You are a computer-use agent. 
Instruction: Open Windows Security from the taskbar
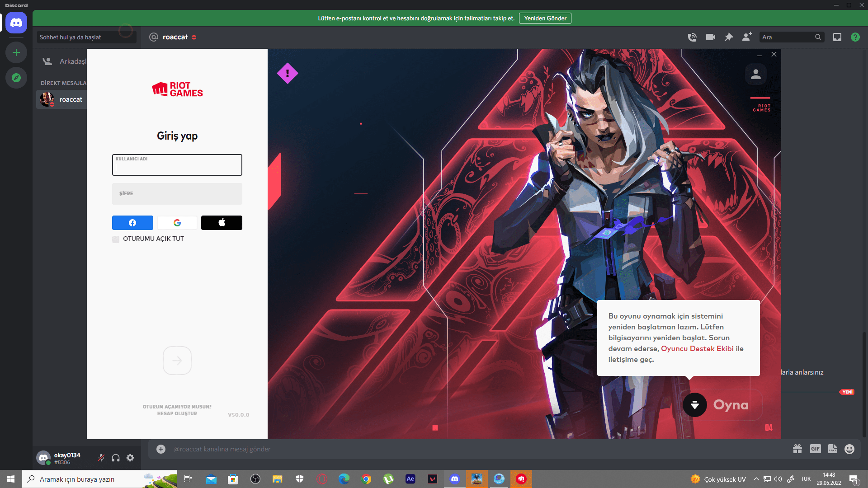click(x=300, y=479)
